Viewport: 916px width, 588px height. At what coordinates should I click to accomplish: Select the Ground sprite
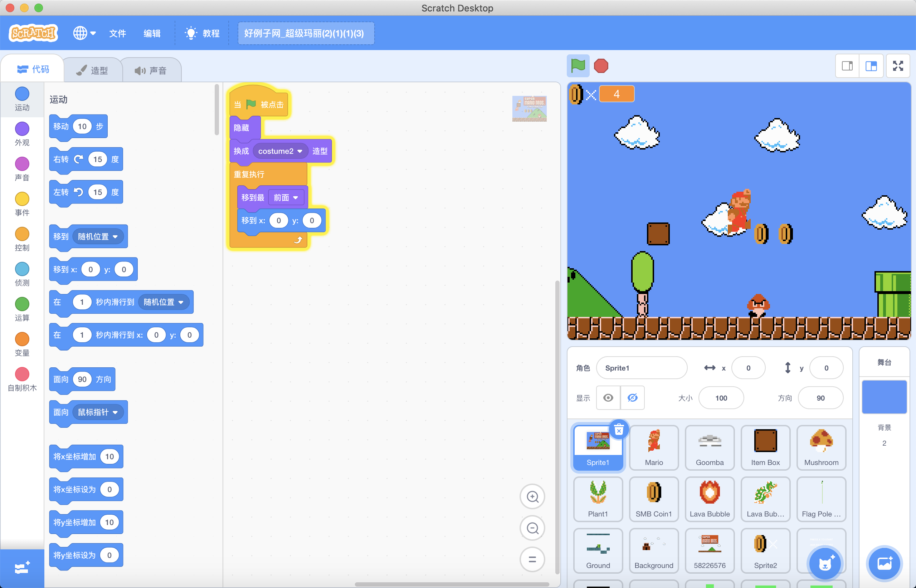598,550
